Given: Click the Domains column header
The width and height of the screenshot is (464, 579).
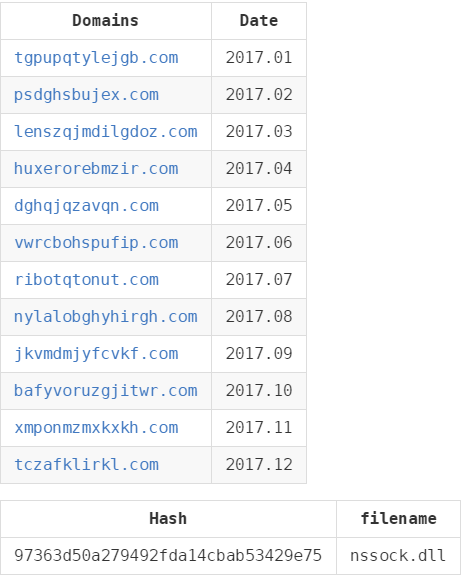Looking at the screenshot, I should tap(106, 21).
